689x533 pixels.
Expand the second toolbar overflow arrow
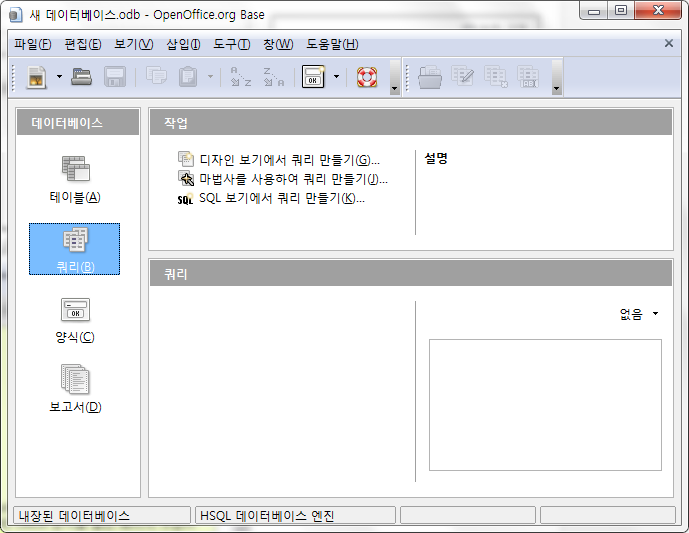pos(557,76)
